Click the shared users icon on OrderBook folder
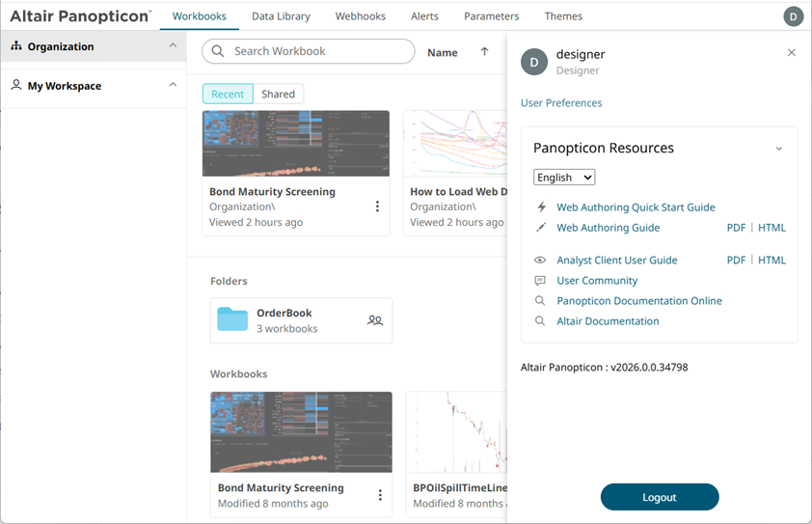Viewport: 812px width, 524px height. [375, 320]
